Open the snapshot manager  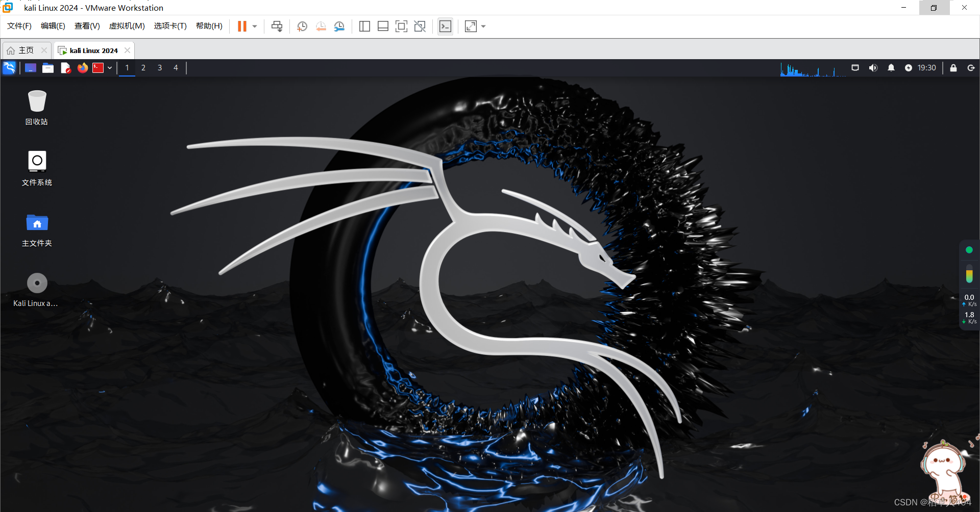339,26
